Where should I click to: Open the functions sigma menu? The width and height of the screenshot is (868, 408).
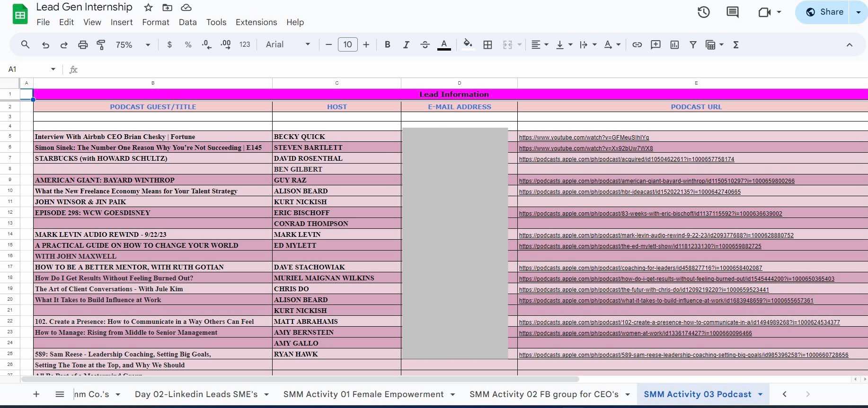pyautogui.click(x=735, y=45)
